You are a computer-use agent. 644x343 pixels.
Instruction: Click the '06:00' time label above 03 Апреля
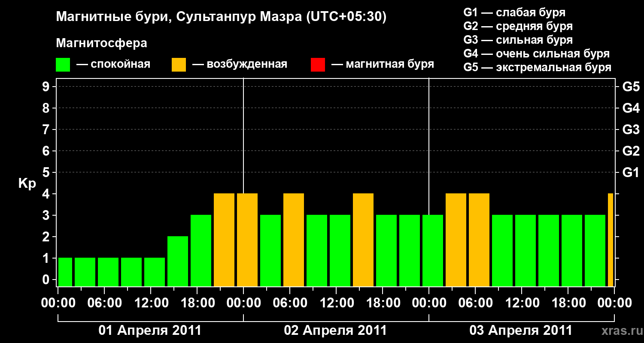475,303
